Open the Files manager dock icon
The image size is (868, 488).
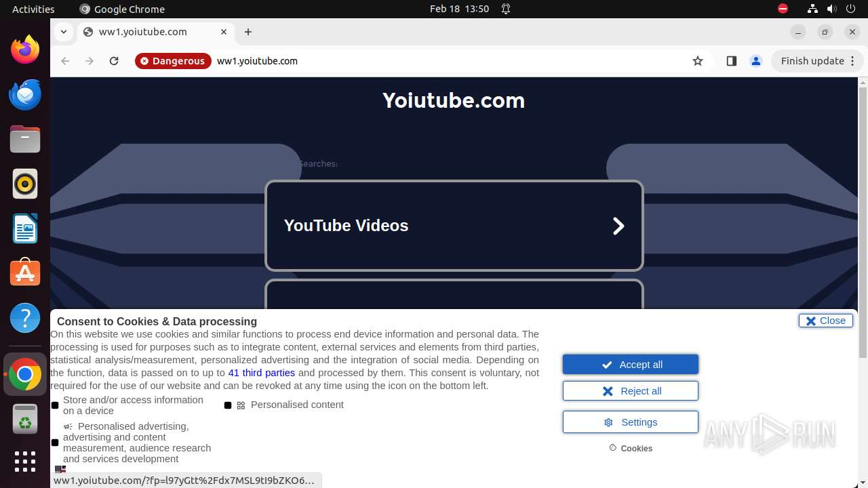25,139
